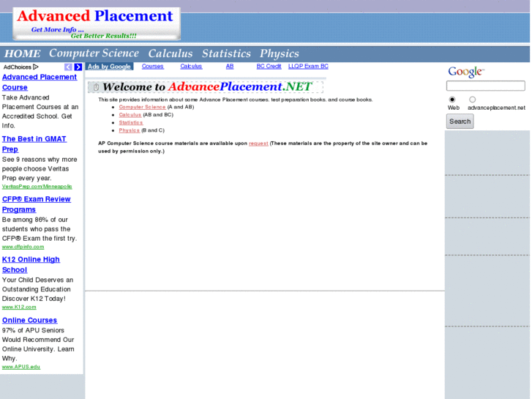Click the Ads by Google label
Viewport: 532px width, 399px height.
[109, 67]
